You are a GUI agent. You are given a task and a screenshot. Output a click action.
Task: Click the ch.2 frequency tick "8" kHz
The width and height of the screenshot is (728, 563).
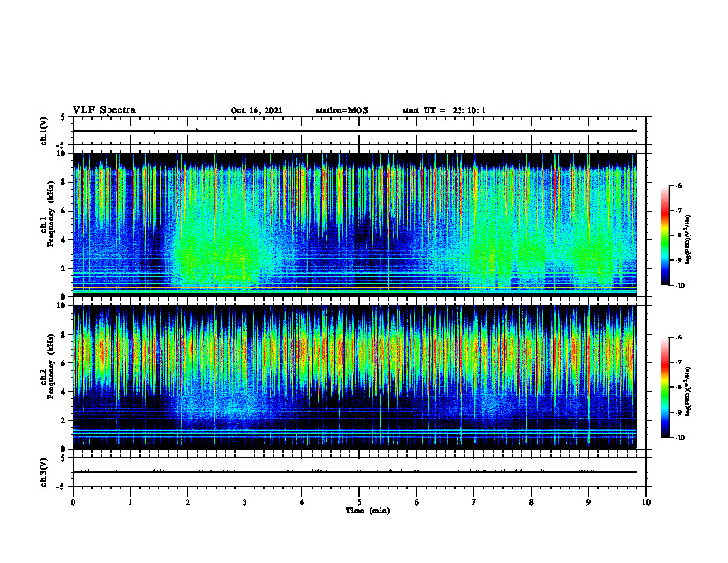click(x=63, y=335)
